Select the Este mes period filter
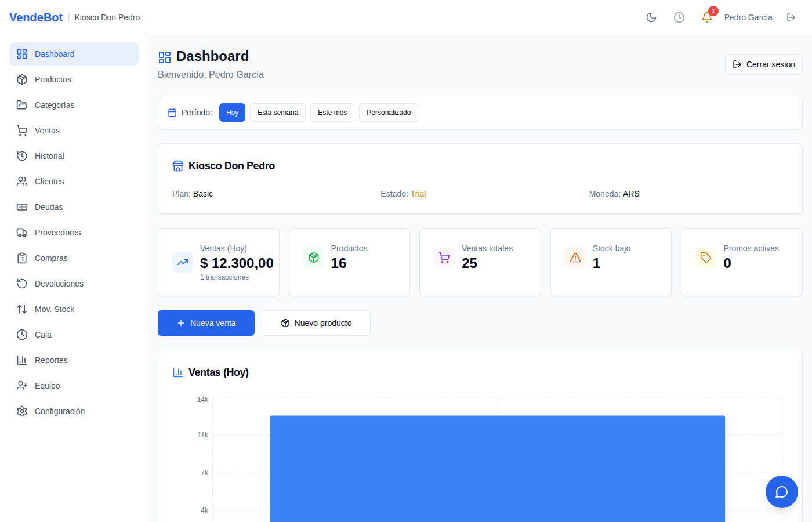 coord(332,113)
